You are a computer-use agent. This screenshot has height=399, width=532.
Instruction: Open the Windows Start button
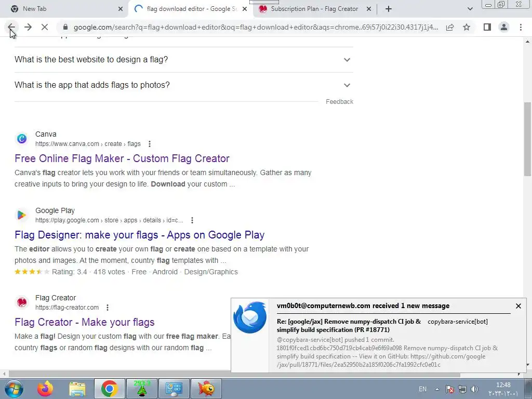(x=14, y=389)
